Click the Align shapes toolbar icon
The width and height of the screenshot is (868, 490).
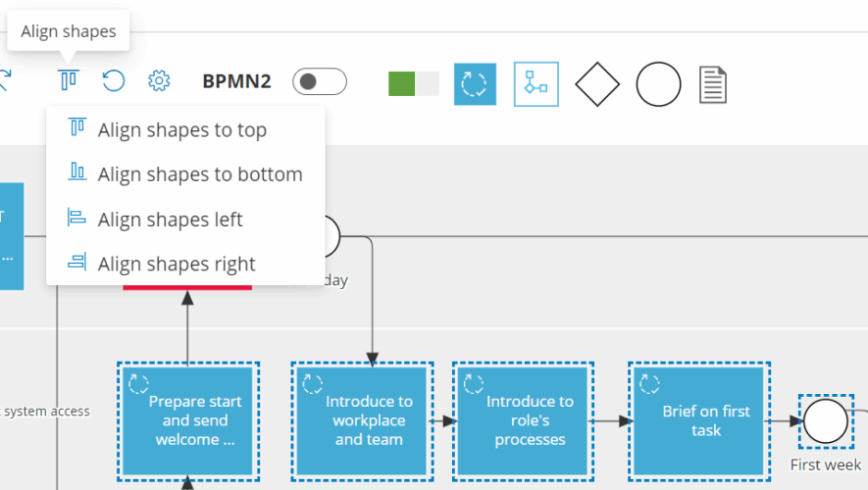coord(68,81)
